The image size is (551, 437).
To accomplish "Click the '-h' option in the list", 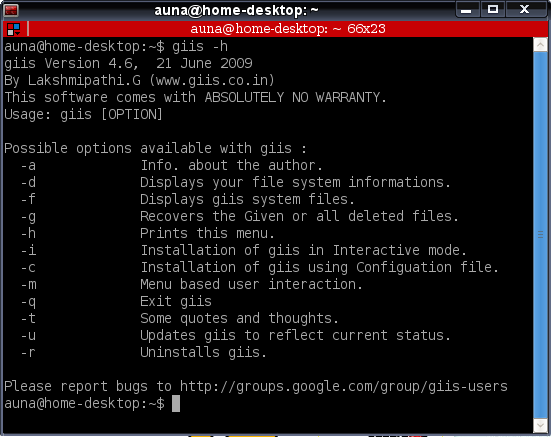I will click(x=28, y=233).
